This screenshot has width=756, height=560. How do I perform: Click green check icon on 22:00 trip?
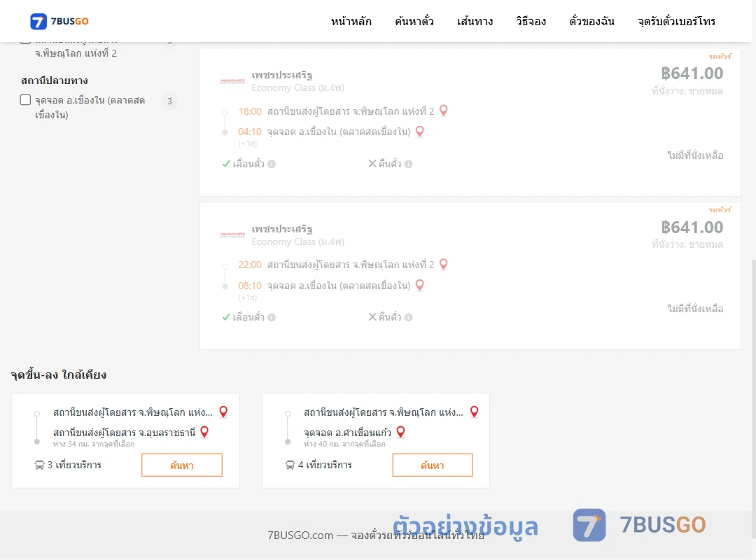(x=225, y=317)
